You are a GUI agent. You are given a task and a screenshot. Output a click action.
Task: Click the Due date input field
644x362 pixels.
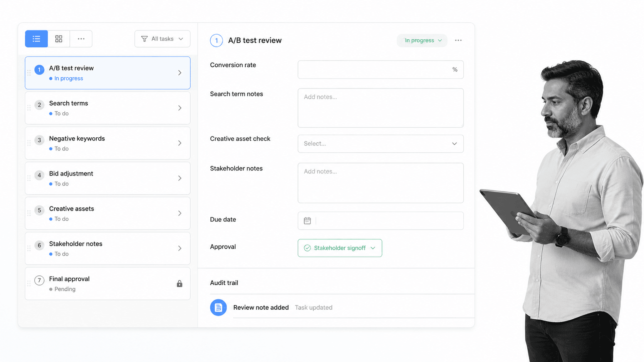pyautogui.click(x=381, y=221)
